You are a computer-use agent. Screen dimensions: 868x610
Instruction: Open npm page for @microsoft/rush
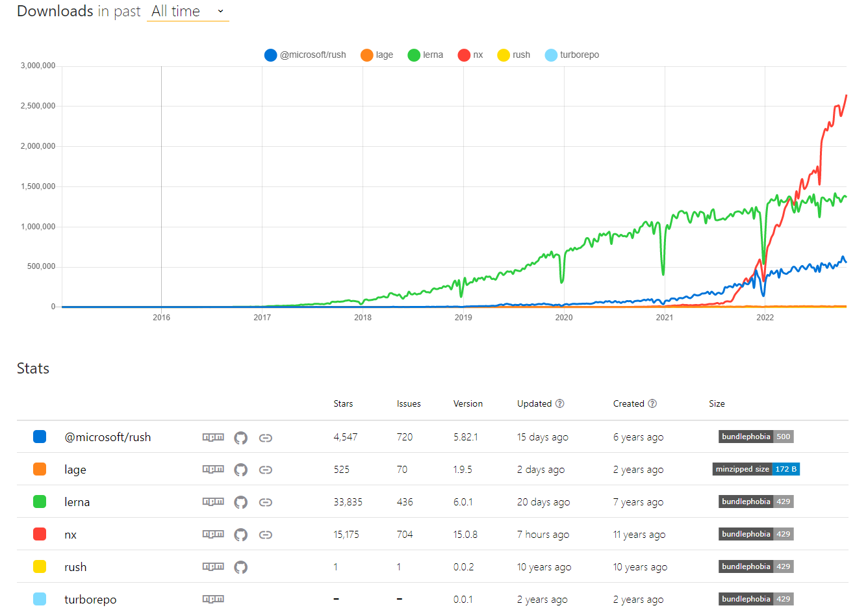[x=213, y=437]
